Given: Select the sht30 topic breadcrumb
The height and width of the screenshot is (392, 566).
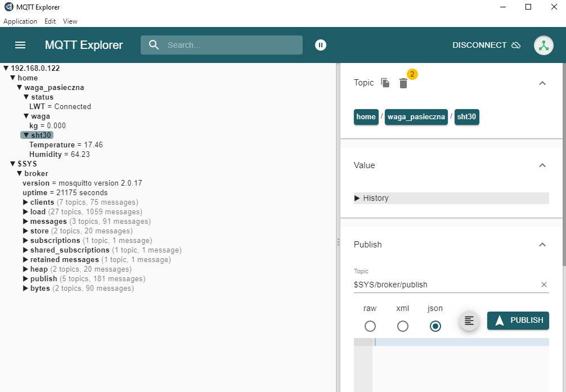Looking at the screenshot, I should (x=467, y=116).
